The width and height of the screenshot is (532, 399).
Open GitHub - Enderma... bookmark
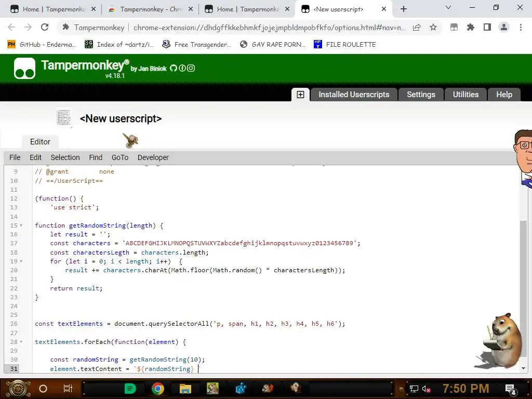[42, 45]
